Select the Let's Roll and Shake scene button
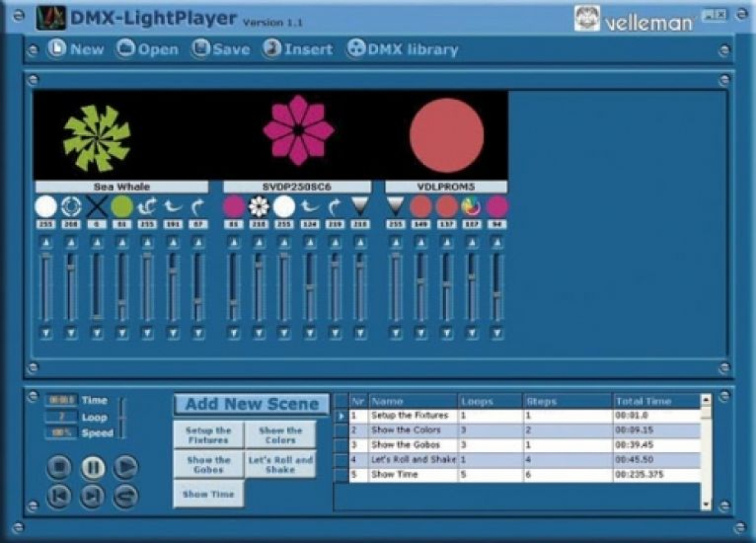The height and width of the screenshot is (543, 756). (x=280, y=465)
